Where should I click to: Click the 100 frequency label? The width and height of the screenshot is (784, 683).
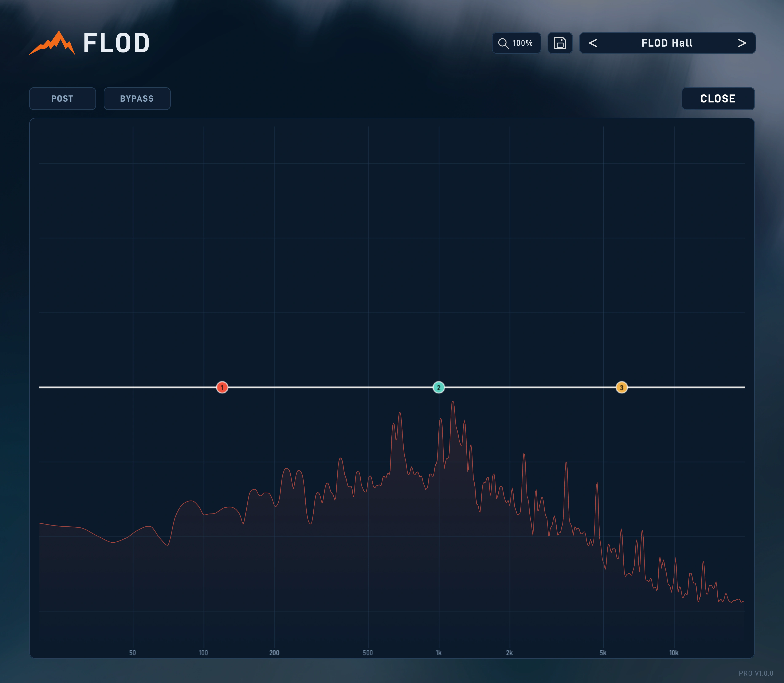[x=203, y=653]
